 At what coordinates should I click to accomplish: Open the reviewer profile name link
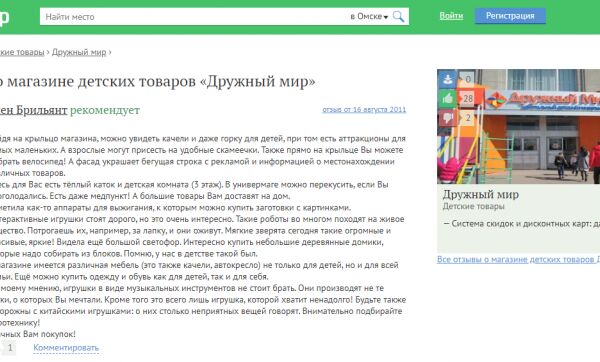tap(33, 110)
